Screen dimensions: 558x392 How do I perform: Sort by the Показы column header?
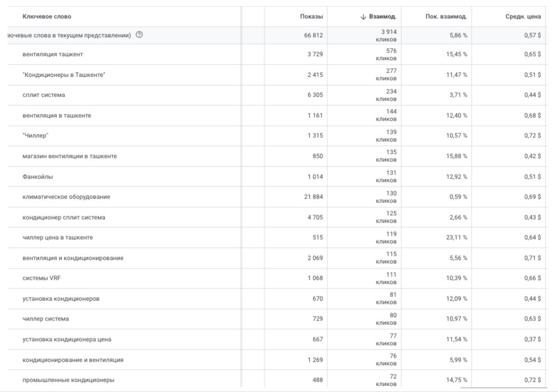pos(311,16)
